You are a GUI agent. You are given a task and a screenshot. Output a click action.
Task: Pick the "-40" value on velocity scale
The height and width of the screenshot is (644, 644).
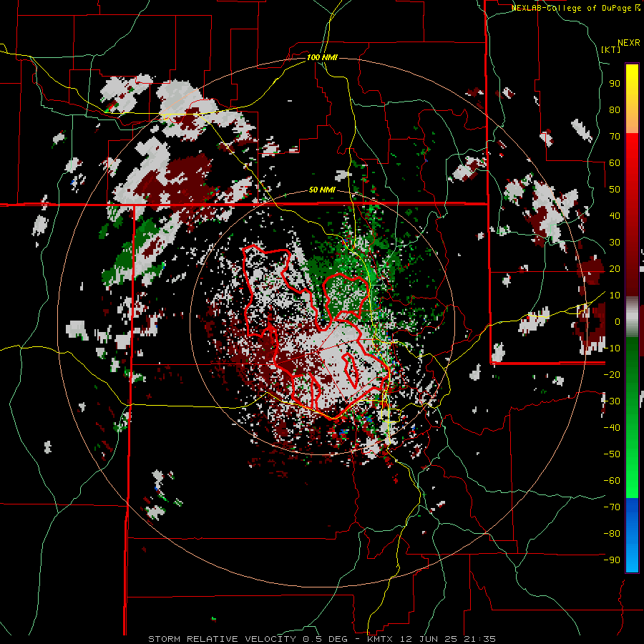612,428
